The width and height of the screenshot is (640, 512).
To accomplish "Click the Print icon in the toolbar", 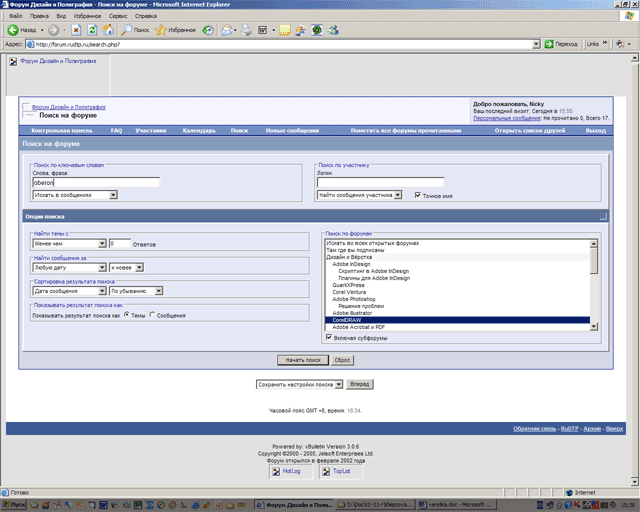I will click(246, 30).
